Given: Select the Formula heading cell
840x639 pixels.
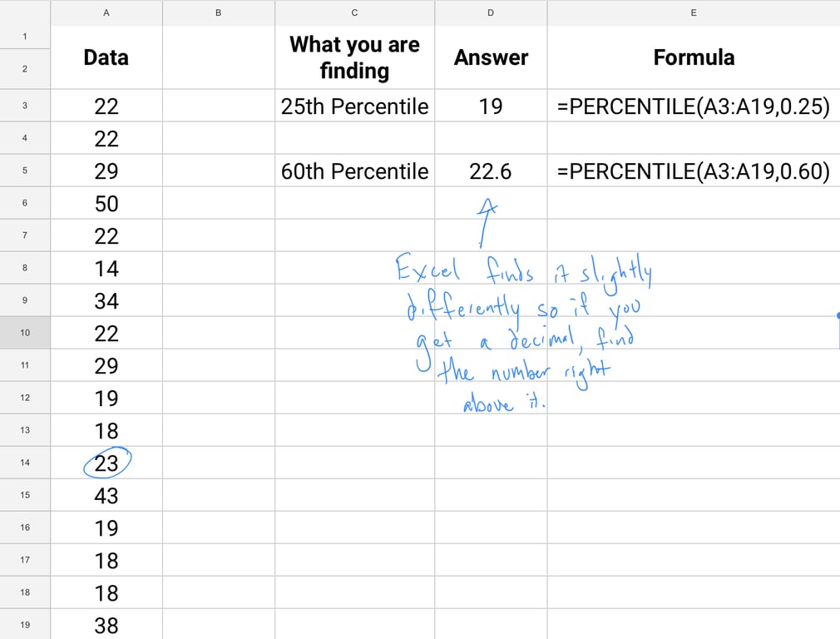Looking at the screenshot, I should pos(694,57).
